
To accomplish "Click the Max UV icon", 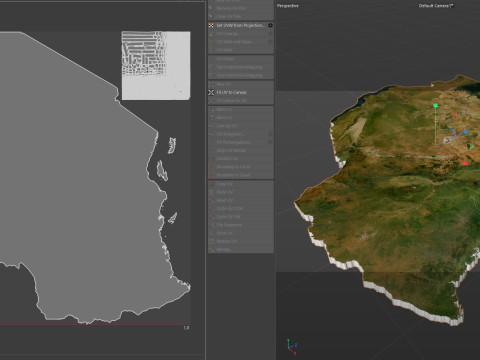I will (211, 84).
